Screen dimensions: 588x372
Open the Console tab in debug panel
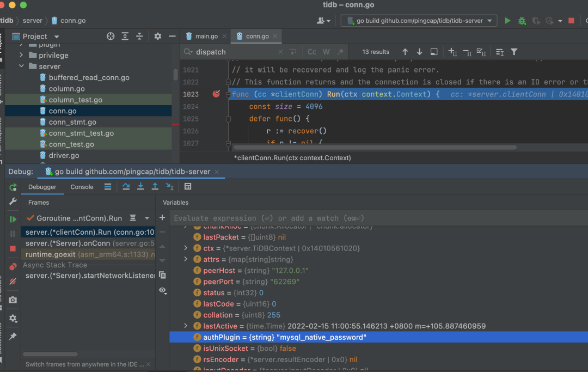(82, 187)
